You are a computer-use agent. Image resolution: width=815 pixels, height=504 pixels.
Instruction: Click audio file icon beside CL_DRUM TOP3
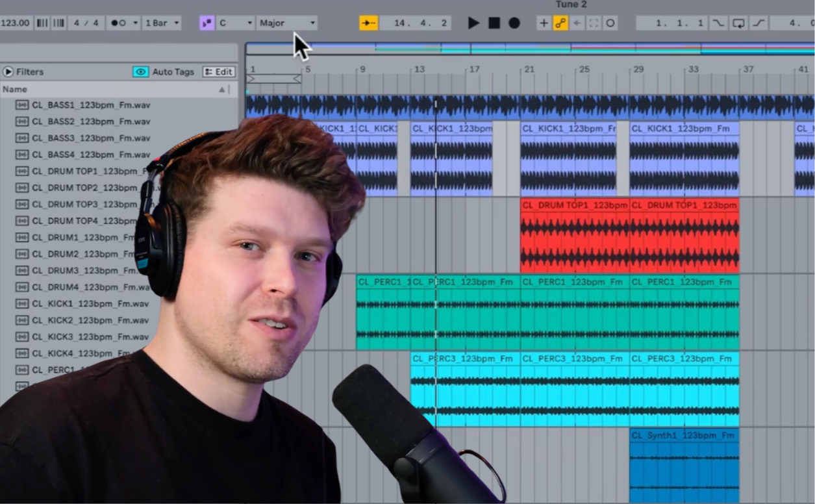[x=22, y=204]
